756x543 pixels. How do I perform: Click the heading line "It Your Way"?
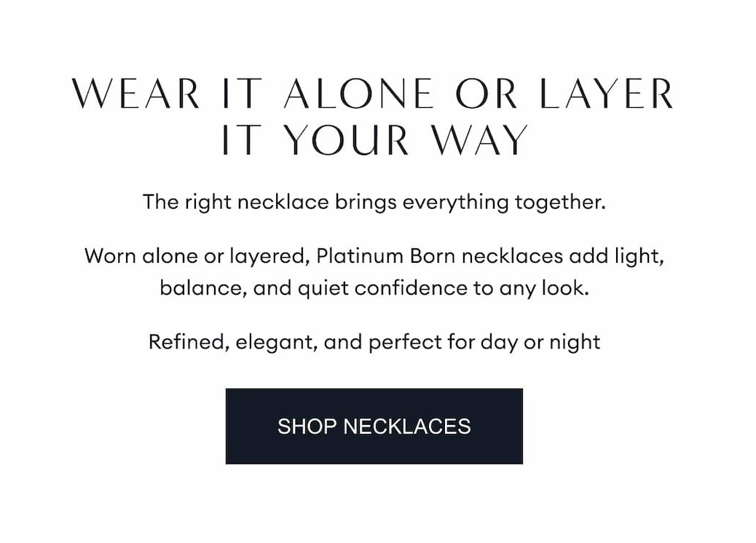[374, 140]
